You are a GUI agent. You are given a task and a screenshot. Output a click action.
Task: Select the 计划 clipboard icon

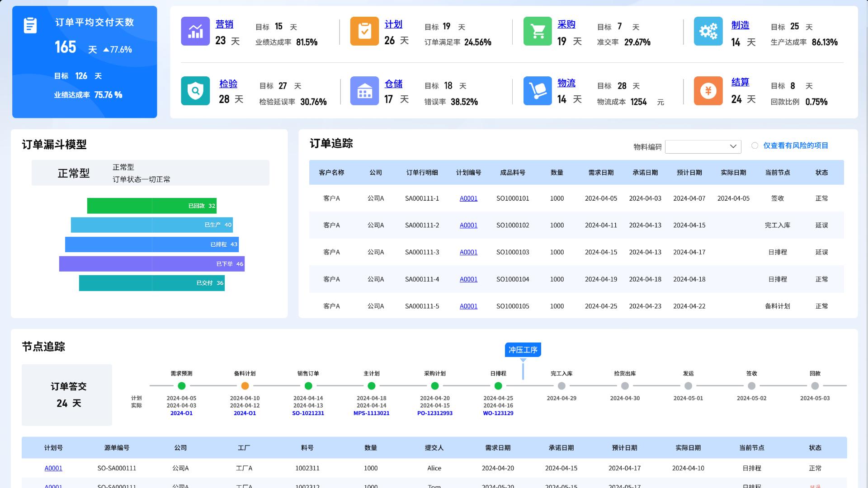pos(364,31)
